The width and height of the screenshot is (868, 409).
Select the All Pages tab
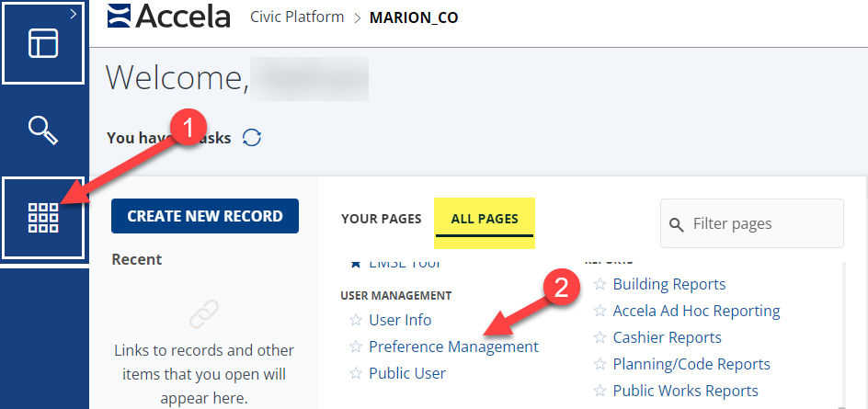point(485,219)
